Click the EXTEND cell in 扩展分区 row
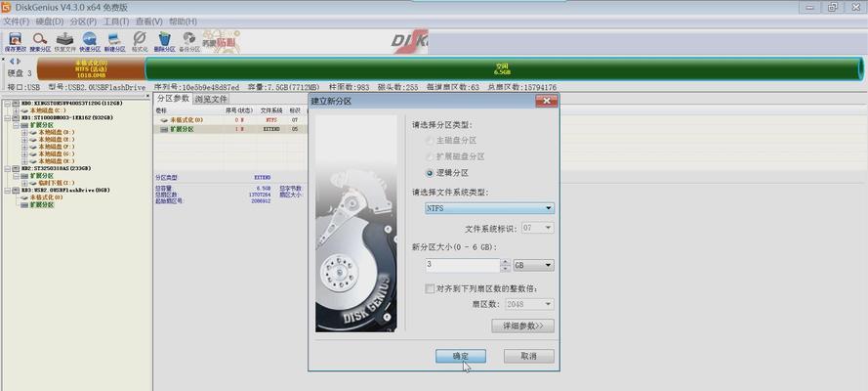Screen dimensions: 868x391 click(x=271, y=129)
